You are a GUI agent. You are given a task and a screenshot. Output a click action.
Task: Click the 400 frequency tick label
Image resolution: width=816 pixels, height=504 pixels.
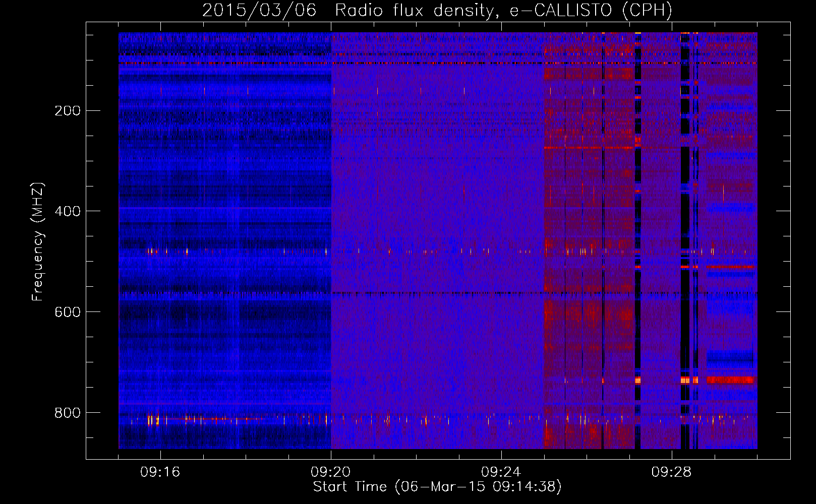[x=67, y=211]
